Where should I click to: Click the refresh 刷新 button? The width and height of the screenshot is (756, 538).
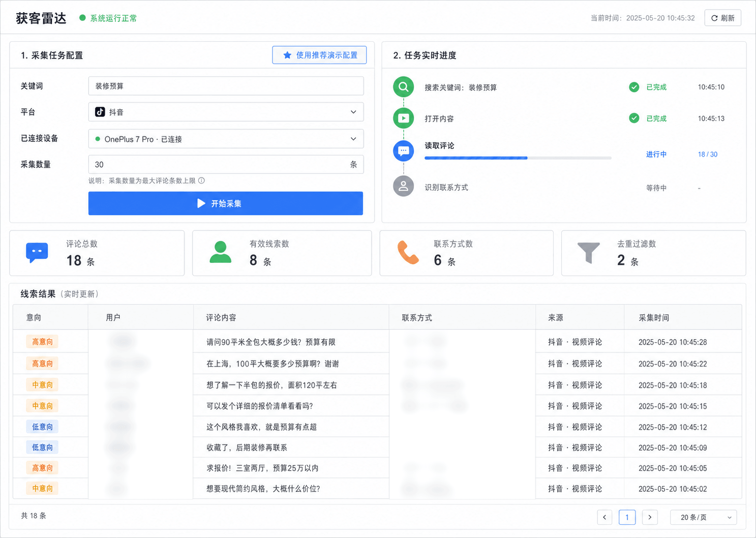point(722,18)
